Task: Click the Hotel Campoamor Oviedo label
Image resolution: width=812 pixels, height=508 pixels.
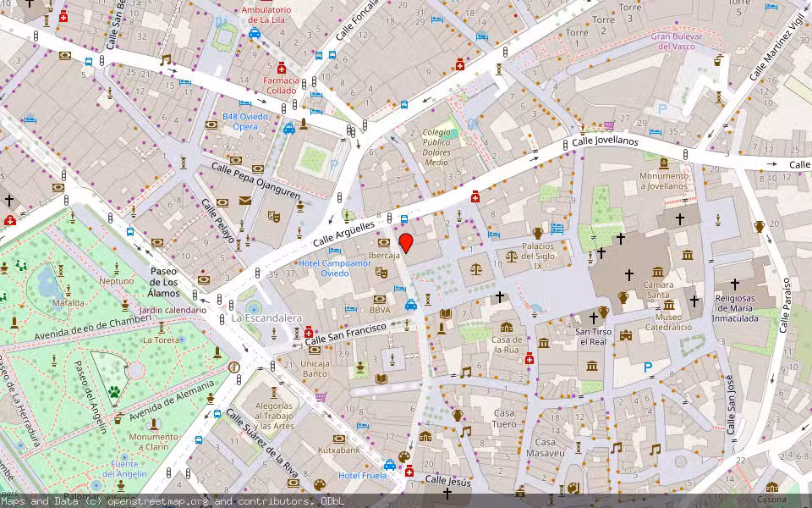Action: [335, 268]
